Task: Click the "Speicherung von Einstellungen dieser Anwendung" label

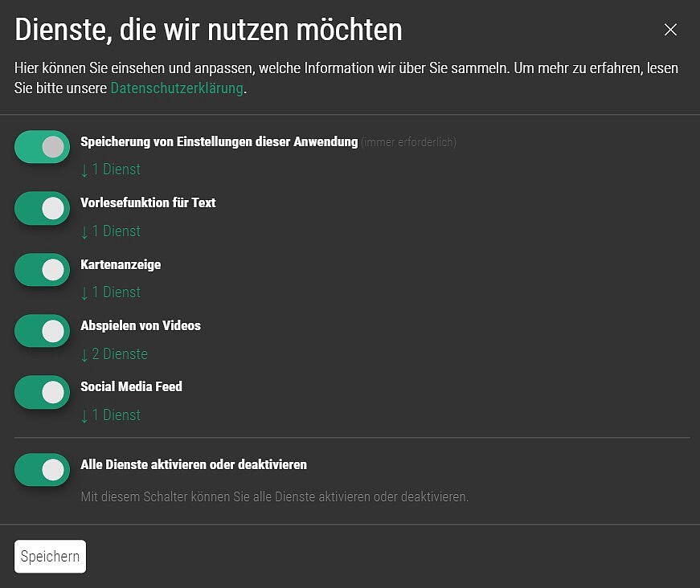Action: click(219, 141)
